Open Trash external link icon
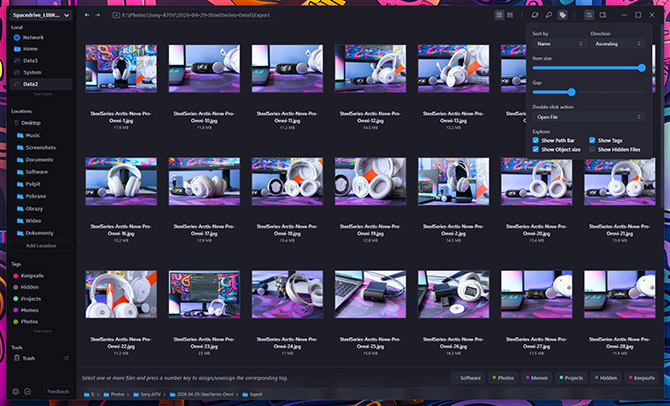This screenshot has height=406, width=670. click(x=66, y=358)
